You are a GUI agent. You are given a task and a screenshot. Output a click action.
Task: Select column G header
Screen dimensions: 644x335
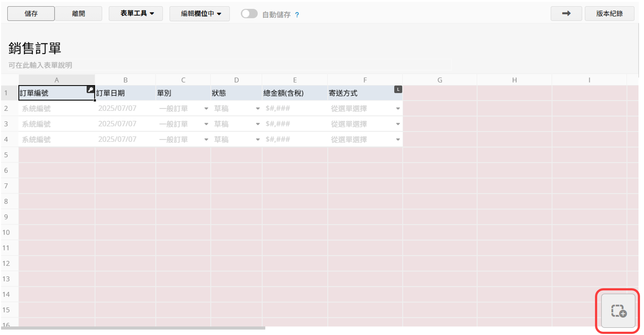[440, 80]
